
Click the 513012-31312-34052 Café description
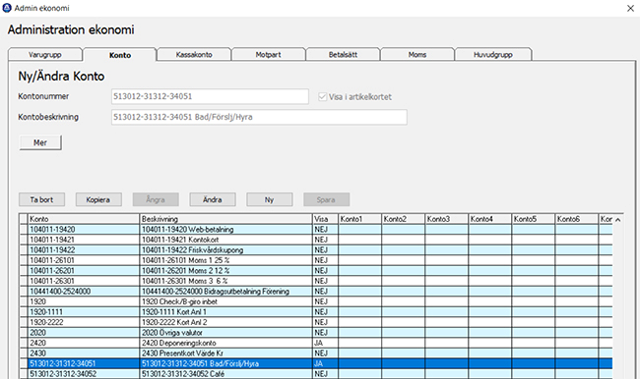coord(226,374)
